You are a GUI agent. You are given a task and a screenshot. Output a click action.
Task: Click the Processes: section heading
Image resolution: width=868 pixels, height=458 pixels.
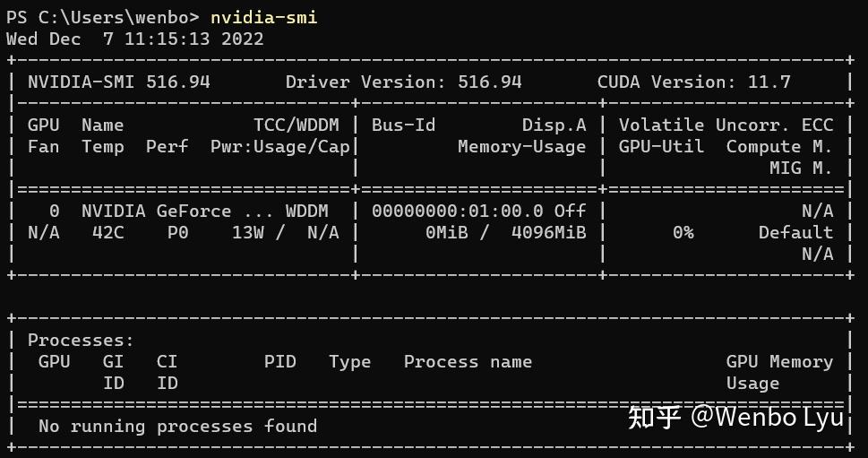(81, 340)
